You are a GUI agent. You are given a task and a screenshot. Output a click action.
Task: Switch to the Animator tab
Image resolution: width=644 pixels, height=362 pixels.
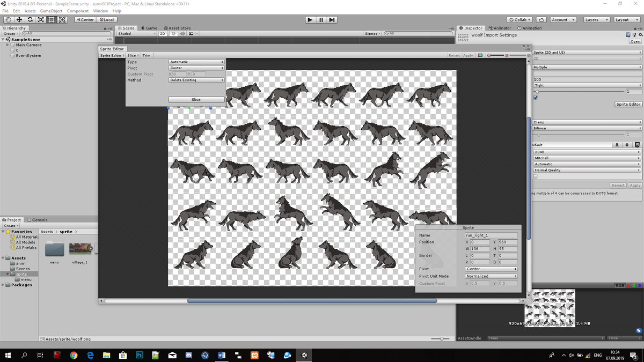coord(499,28)
